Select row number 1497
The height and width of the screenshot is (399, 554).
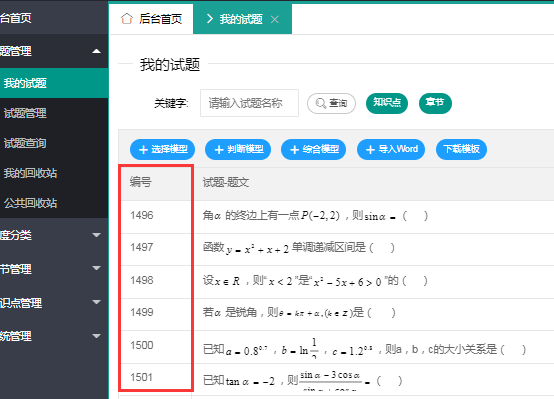[142, 247]
